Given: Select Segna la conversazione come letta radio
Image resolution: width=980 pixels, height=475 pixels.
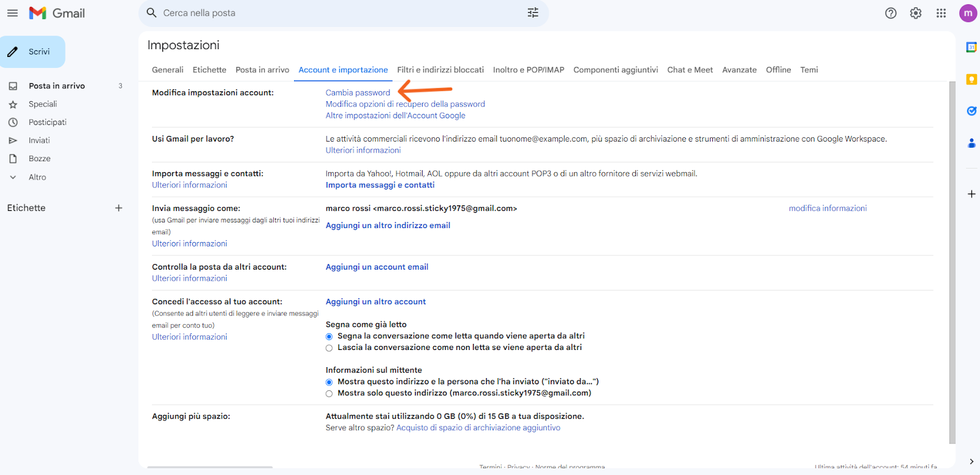Looking at the screenshot, I should (329, 336).
